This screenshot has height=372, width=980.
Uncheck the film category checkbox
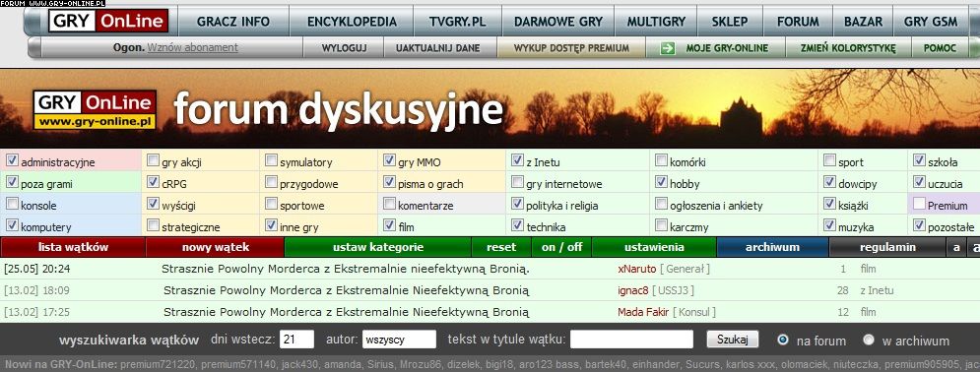pos(389,225)
